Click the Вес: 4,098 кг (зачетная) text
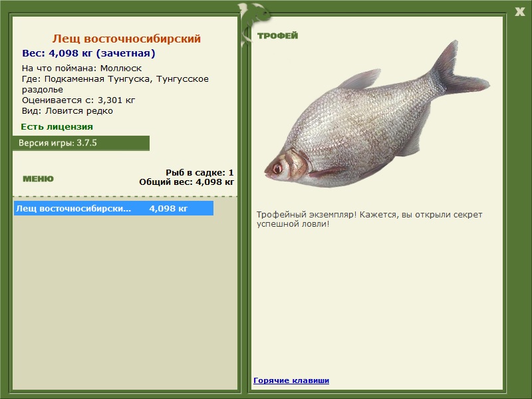532x399 pixels. point(88,53)
